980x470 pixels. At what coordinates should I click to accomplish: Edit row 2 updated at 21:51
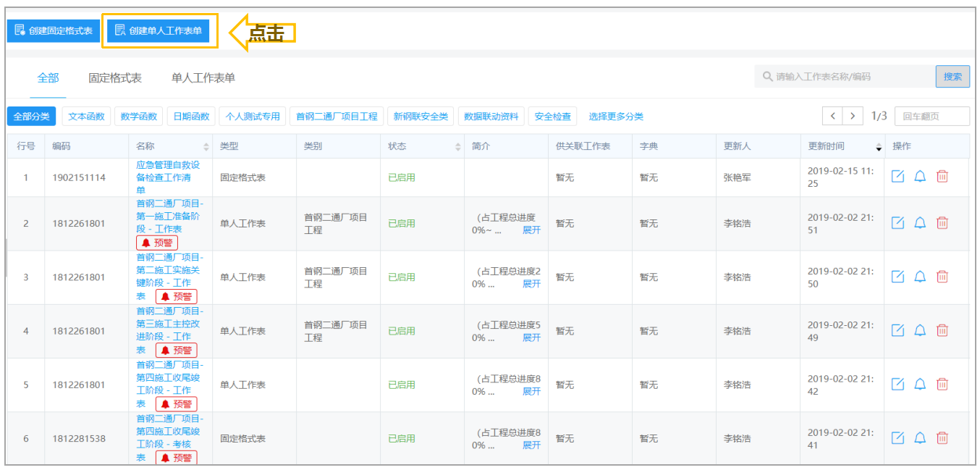point(897,223)
